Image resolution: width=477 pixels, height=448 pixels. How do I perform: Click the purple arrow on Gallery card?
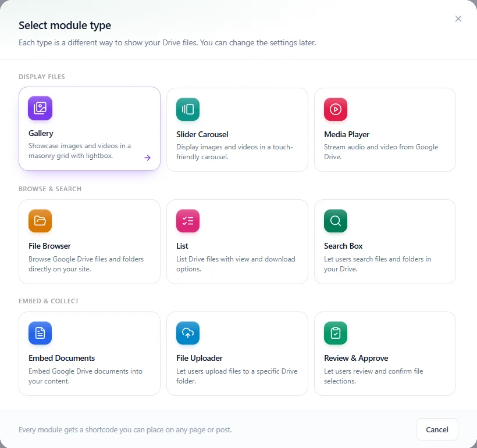(148, 157)
